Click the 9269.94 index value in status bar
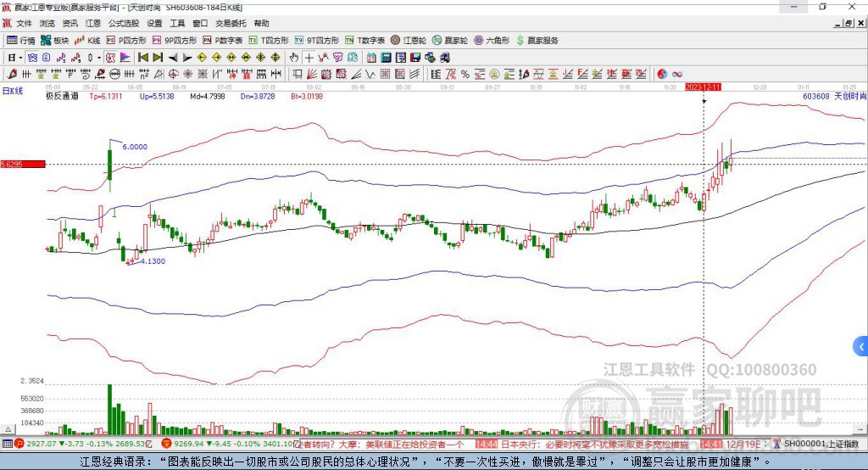Image resolution: width=868 pixels, height=470 pixels. pyautogui.click(x=189, y=444)
